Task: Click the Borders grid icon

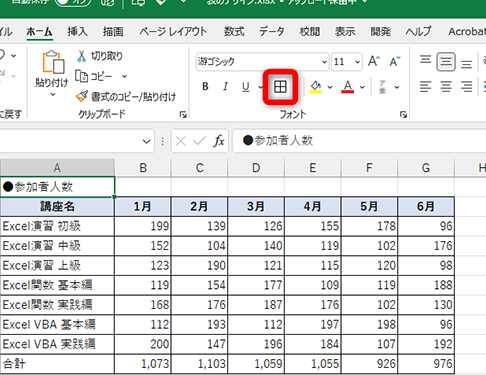Action: 280,87
